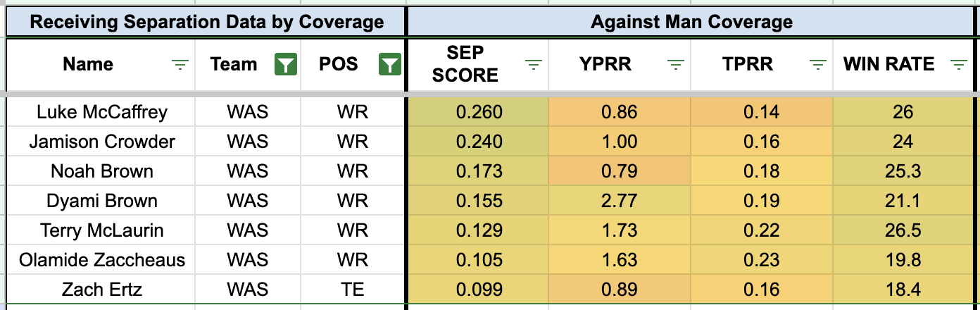This screenshot has width=980, height=310.
Task: Click Zach Ertz's TE position cell
Action: [x=353, y=290]
